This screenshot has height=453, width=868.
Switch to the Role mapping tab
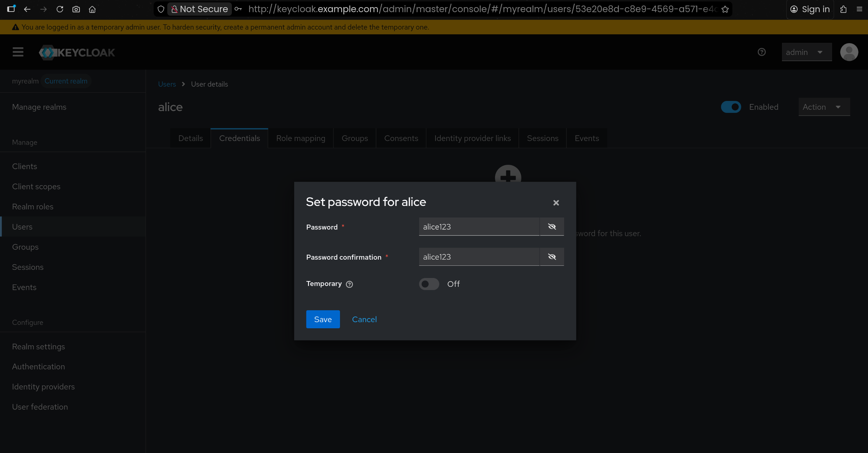tap(301, 138)
